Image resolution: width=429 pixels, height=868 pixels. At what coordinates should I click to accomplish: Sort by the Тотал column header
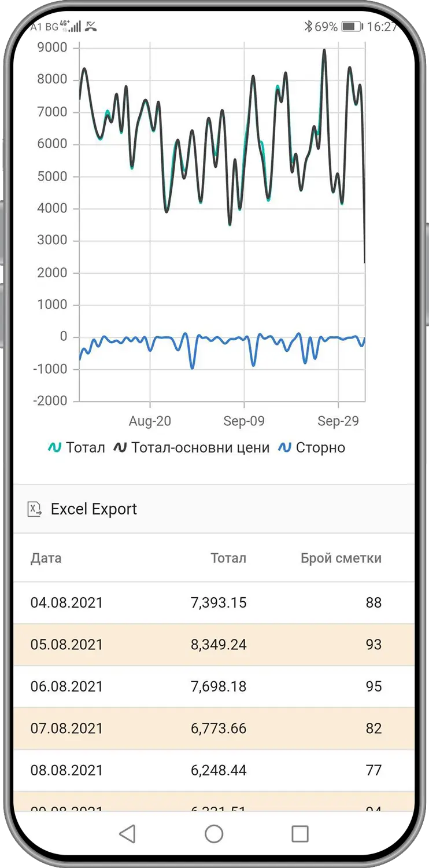(x=228, y=558)
